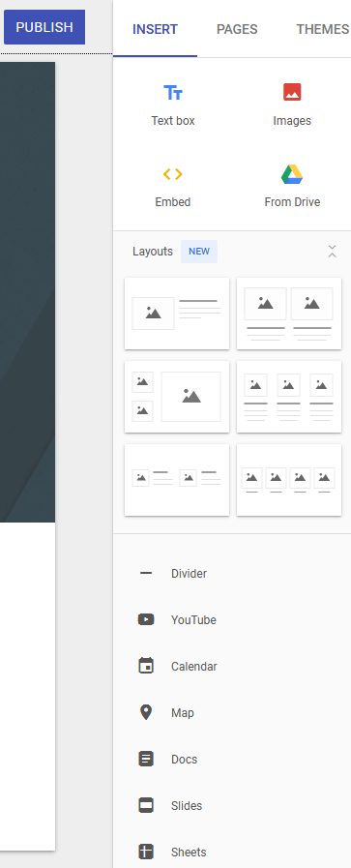Screen dimensions: 351x868
Task: Choose the three-images-with-captions layout
Action: pyautogui.click(x=289, y=397)
